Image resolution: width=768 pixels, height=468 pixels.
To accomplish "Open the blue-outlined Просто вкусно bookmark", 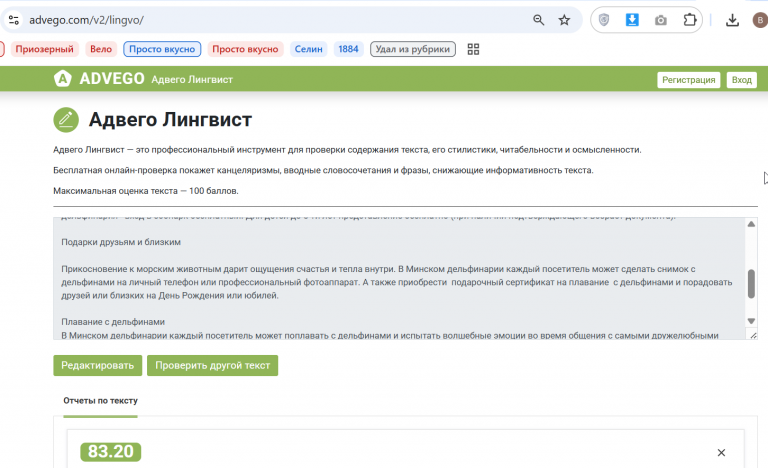I will point(162,49).
